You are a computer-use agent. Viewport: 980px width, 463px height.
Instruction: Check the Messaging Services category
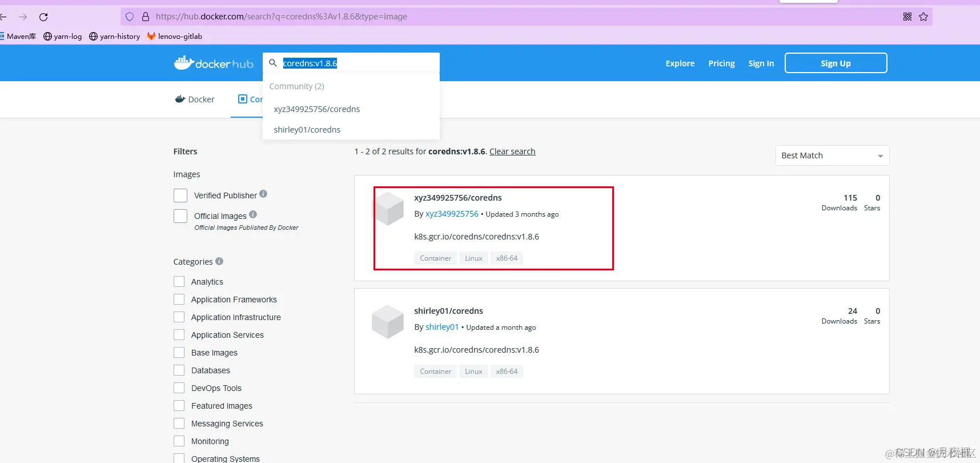point(179,424)
